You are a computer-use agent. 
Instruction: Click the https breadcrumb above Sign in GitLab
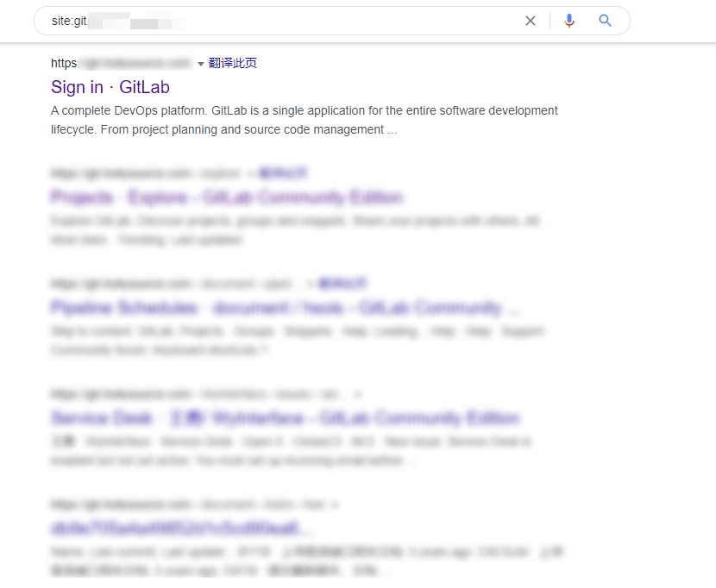tap(64, 63)
